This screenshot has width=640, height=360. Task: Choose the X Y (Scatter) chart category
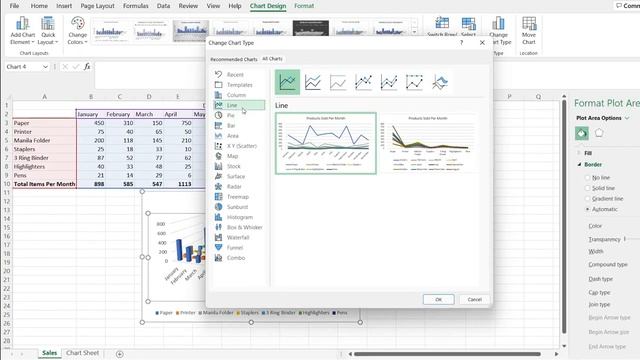pyautogui.click(x=239, y=146)
